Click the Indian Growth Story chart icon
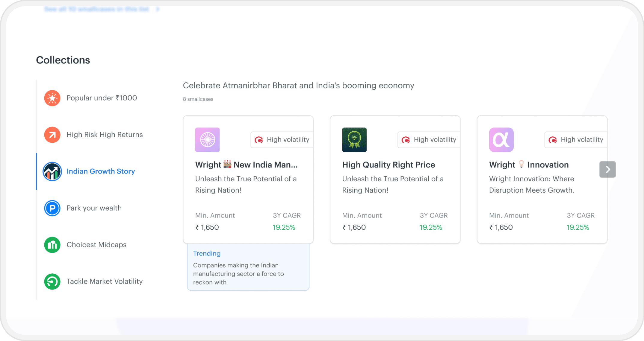Image resolution: width=644 pixels, height=341 pixels. pyautogui.click(x=52, y=171)
